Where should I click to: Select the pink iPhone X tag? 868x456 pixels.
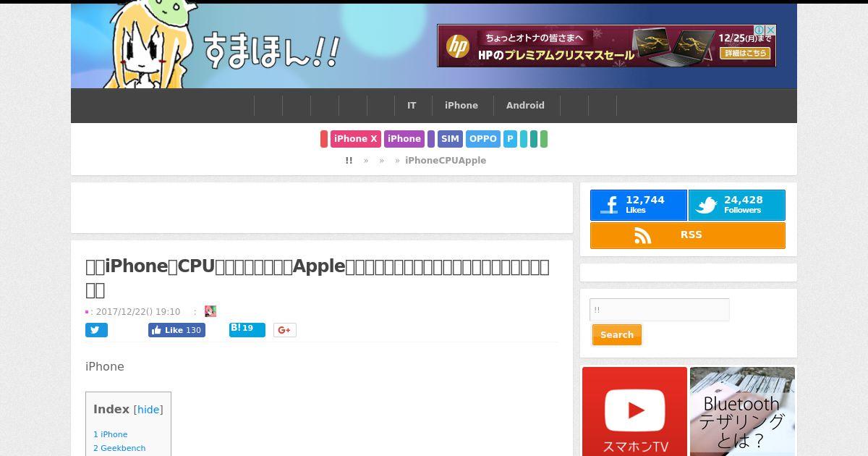click(356, 139)
